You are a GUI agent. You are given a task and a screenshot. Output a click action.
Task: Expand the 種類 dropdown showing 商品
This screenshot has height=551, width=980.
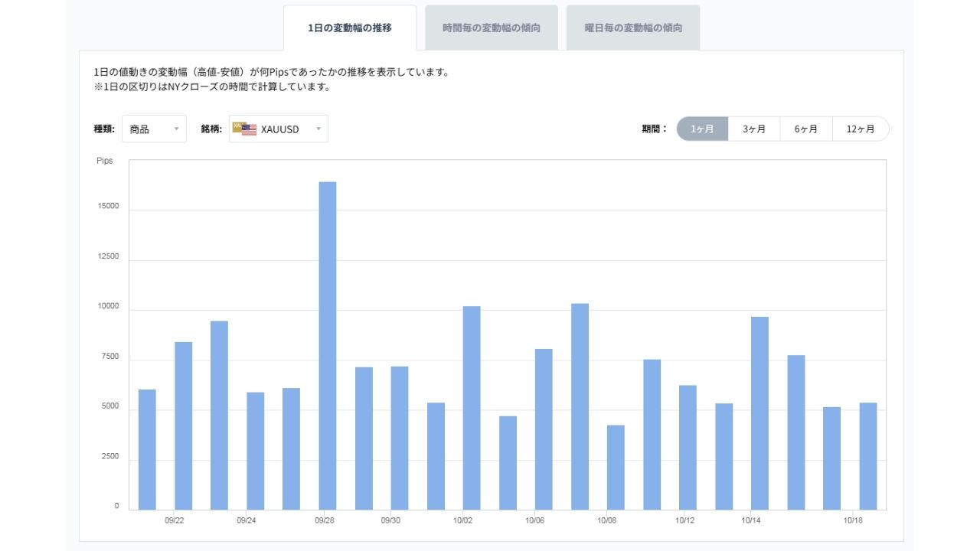(154, 129)
